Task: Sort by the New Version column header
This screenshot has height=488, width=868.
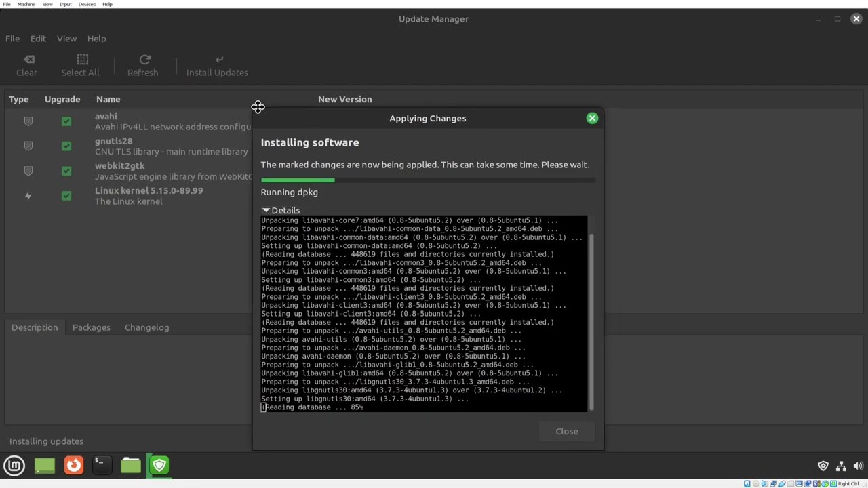Action: 345,99
